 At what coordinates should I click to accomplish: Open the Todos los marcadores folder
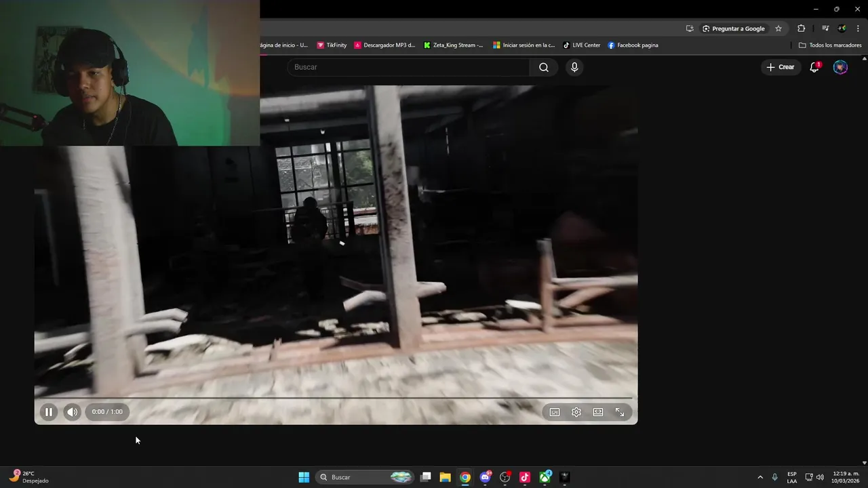point(830,45)
